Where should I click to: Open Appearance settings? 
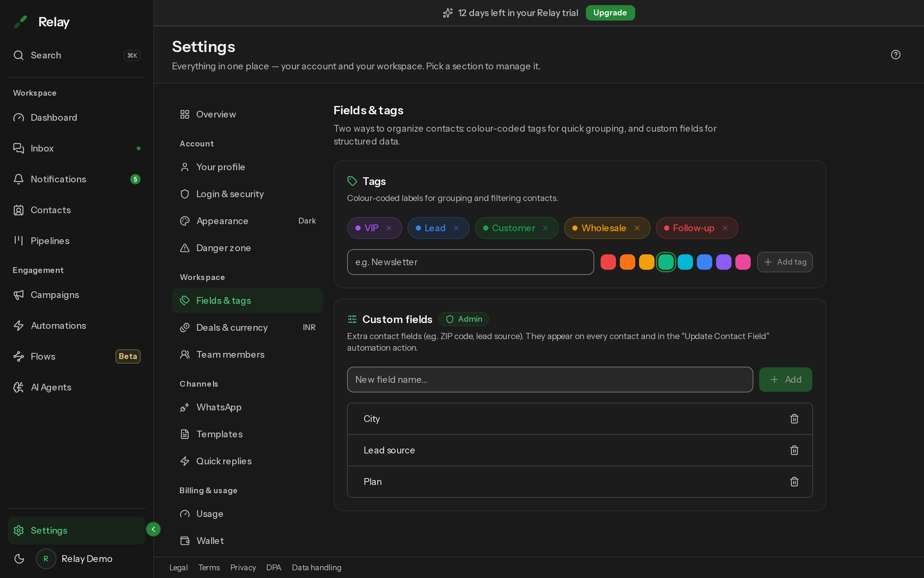[x=247, y=221]
